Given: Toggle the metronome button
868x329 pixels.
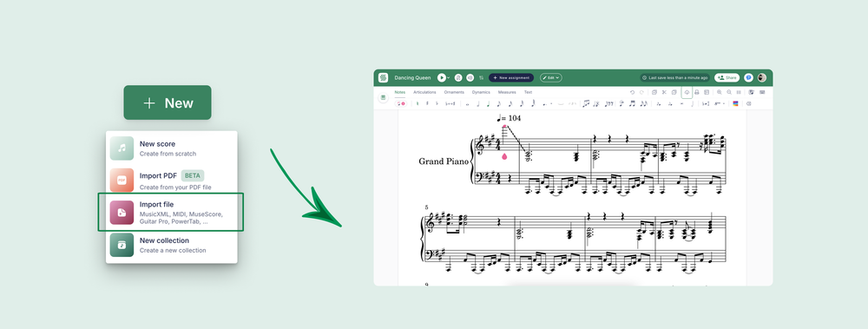Looking at the screenshot, I should (x=458, y=77).
